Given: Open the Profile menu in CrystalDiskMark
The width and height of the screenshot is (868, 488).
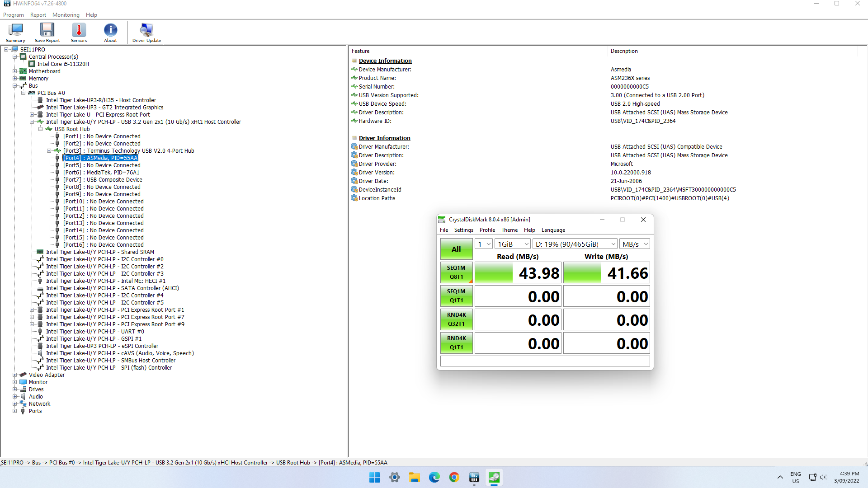Looking at the screenshot, I should coord(487,230).
